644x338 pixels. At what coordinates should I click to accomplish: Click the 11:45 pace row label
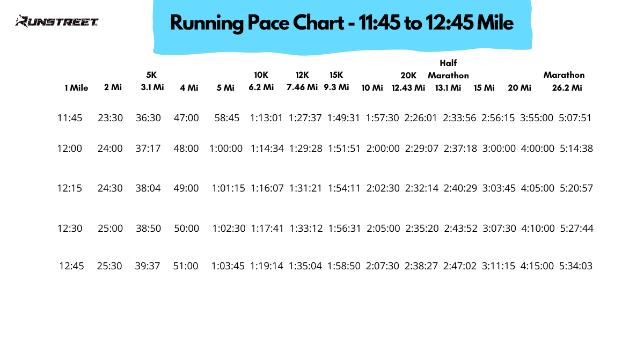pyautogui.click(x=70, y=118)
